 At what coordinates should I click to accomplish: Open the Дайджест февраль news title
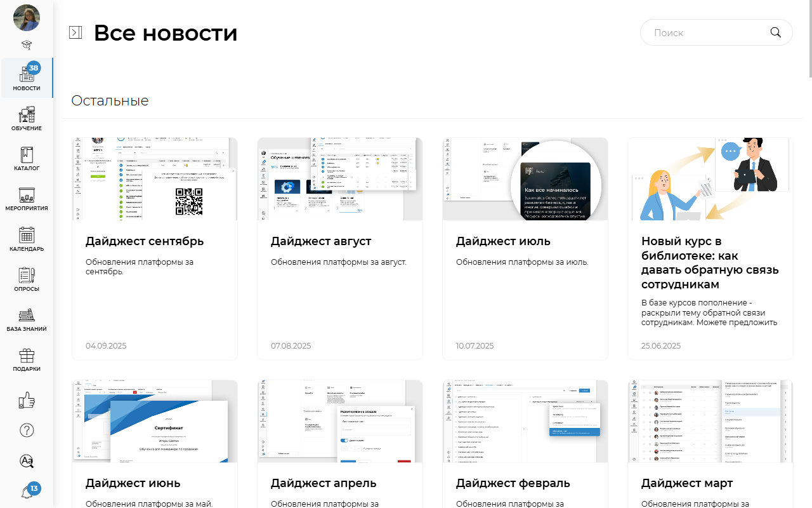[x=513, y=483]
